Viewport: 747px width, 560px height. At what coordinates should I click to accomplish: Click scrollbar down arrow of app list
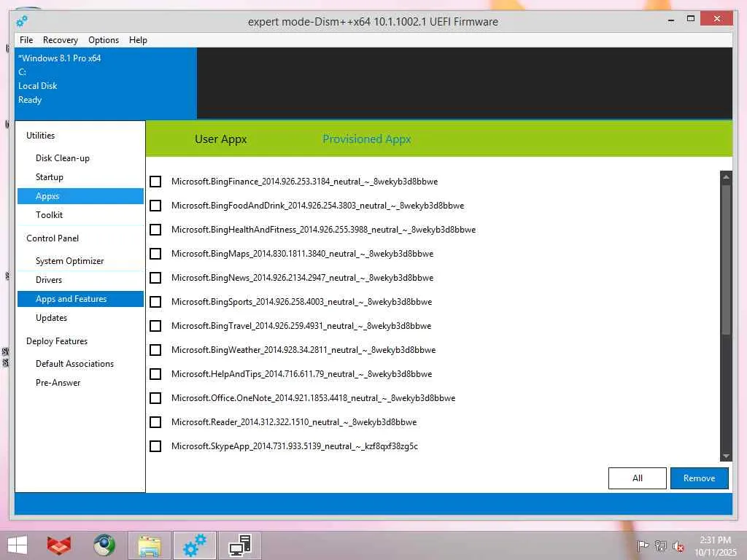coord(726,456)
